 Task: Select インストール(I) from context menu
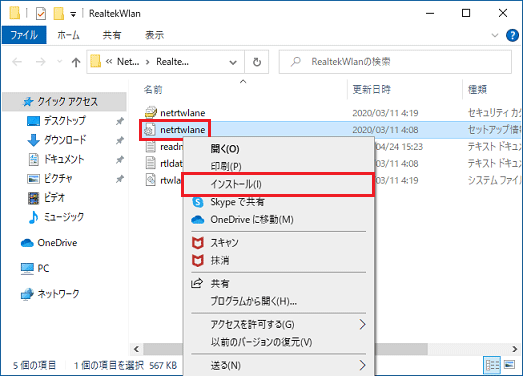(x=278, y=184)
